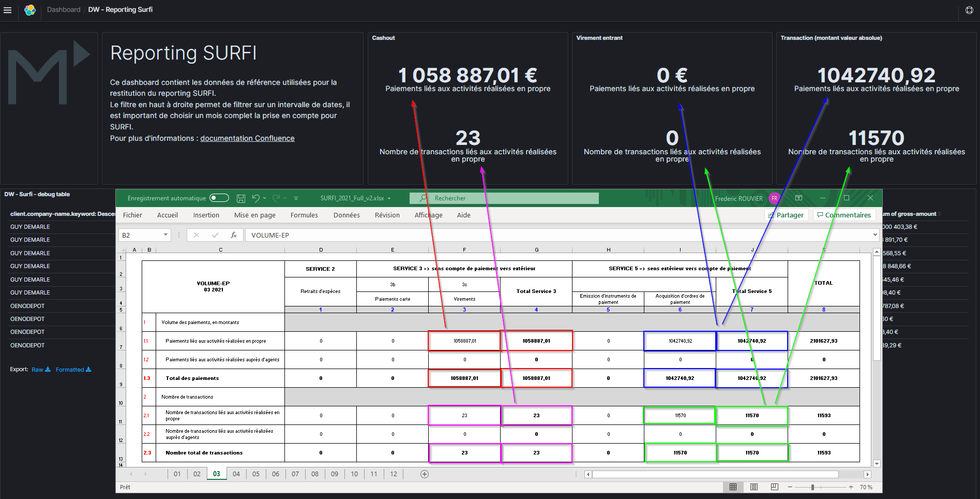The image size is (980, 499).
Task: Click the Rechercher search box
Action: coord(504,198)
